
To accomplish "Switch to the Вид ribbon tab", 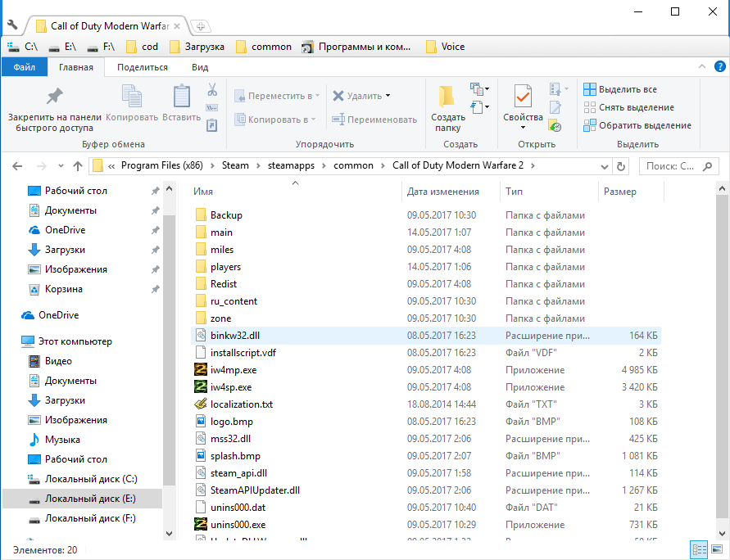I will click(x=200, y=67).
